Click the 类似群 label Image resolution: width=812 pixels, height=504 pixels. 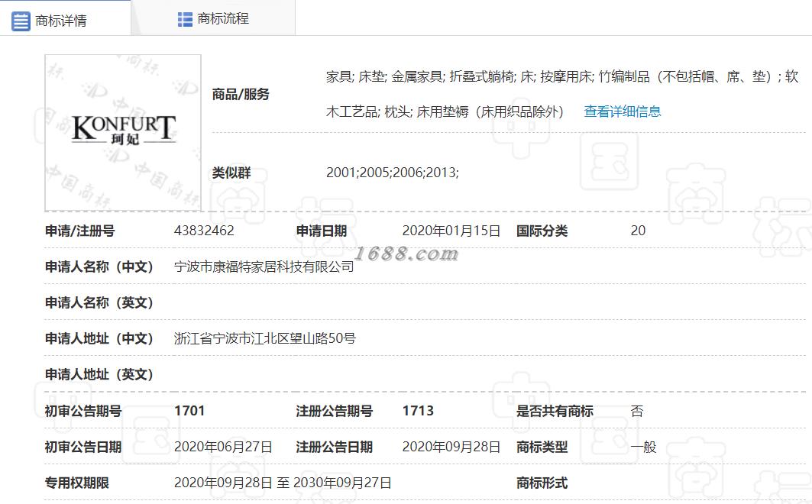pyautogui.click(x=231, y=173)
